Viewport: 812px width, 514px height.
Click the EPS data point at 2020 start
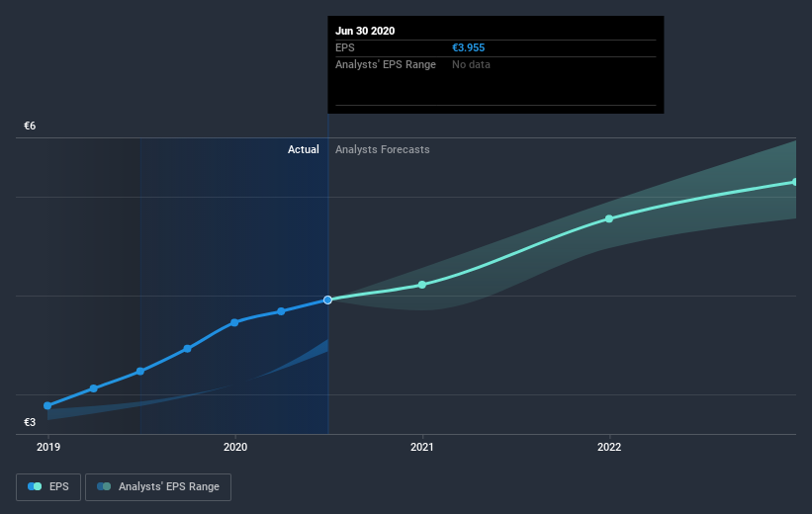click(x=234, y=322)
